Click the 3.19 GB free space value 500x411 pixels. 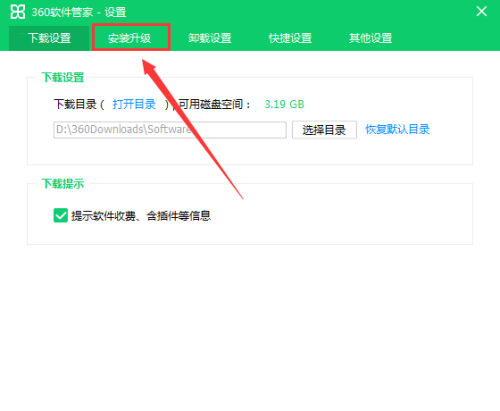pos(284,104)
